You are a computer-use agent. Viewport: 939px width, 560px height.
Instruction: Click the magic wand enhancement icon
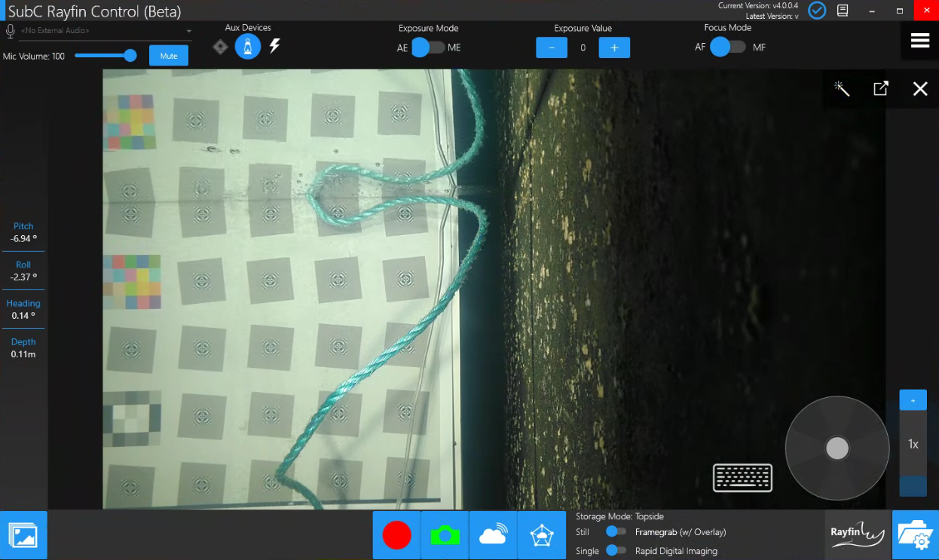[x=842, y=89]
